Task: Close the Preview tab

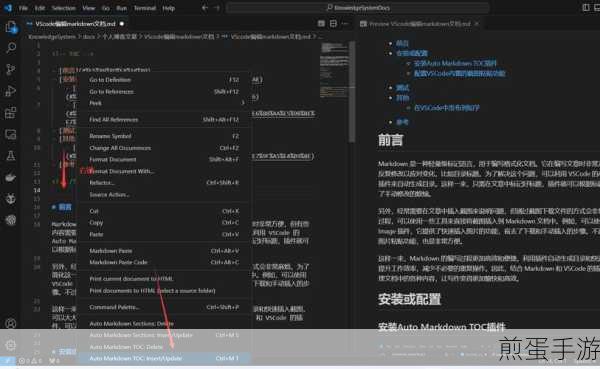Action: (477, 24)
